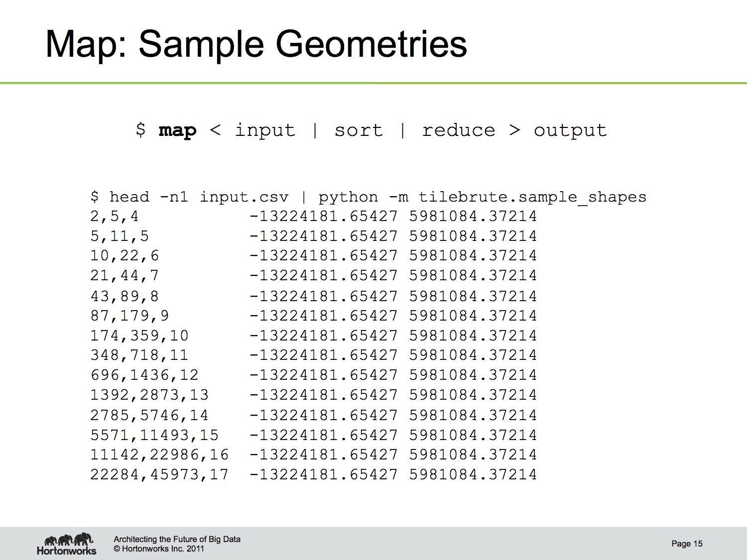The image size is (747, 560).
Task: Click the coordinates in the '22284,45973,17' row
Action: coord(393,475)
